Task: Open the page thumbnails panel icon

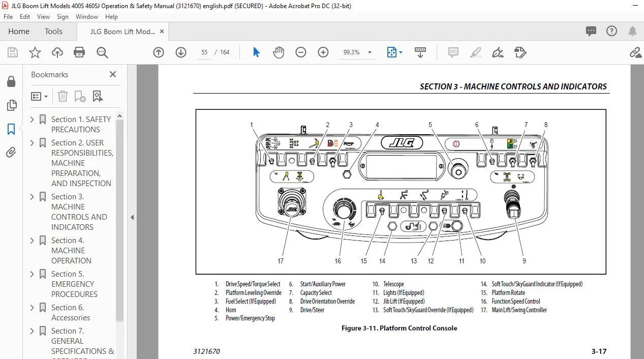Action: [x=11, y=105]
